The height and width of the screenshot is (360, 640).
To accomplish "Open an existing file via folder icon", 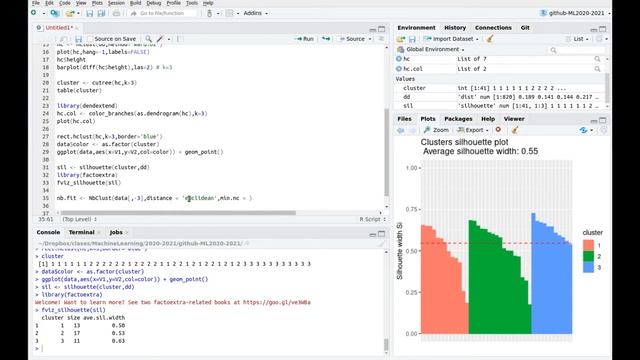I will (70, 13).
